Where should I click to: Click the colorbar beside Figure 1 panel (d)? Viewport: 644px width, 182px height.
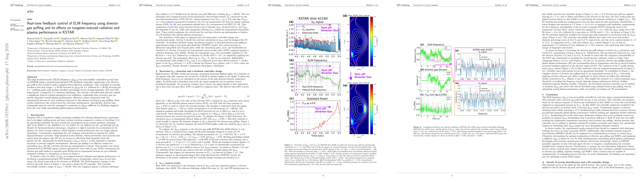[372, 41]
